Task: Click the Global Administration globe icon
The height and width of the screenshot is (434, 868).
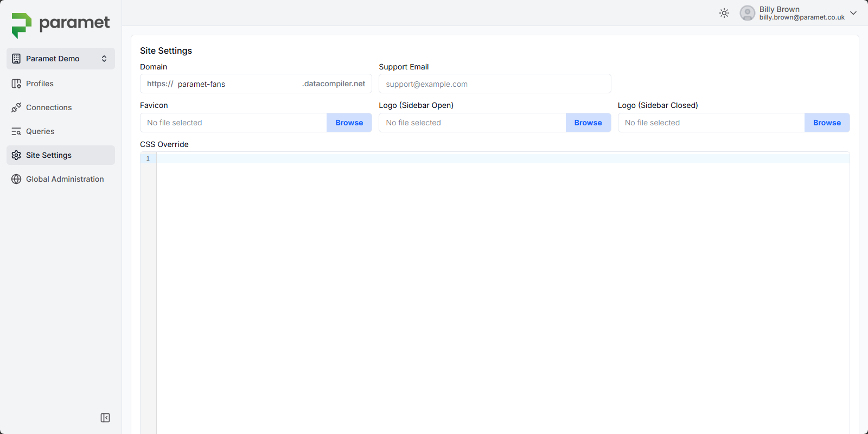Action: point(16,179)
